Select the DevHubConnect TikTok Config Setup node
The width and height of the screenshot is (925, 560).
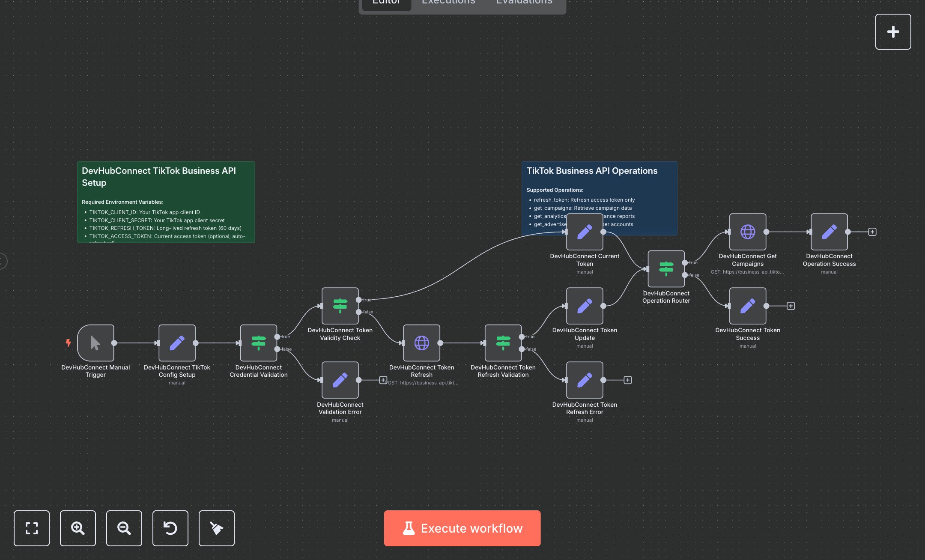[x=177, y=343]
